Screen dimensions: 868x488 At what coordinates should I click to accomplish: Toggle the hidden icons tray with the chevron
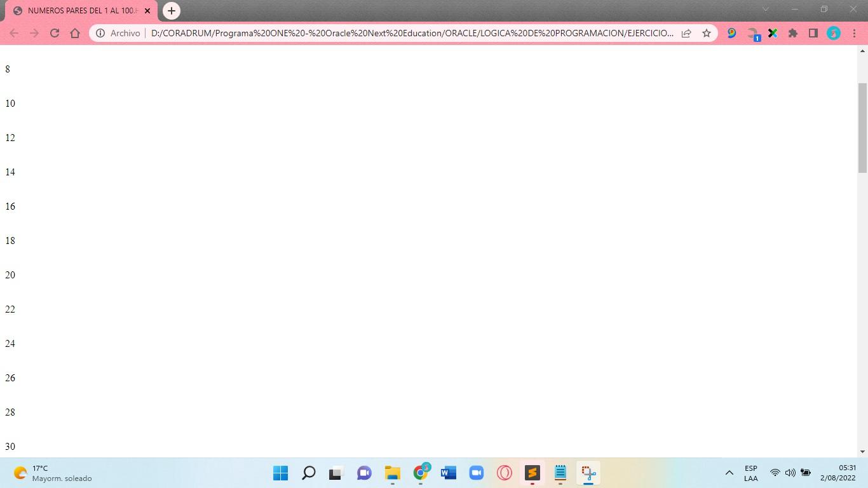(x=729, y=473)
